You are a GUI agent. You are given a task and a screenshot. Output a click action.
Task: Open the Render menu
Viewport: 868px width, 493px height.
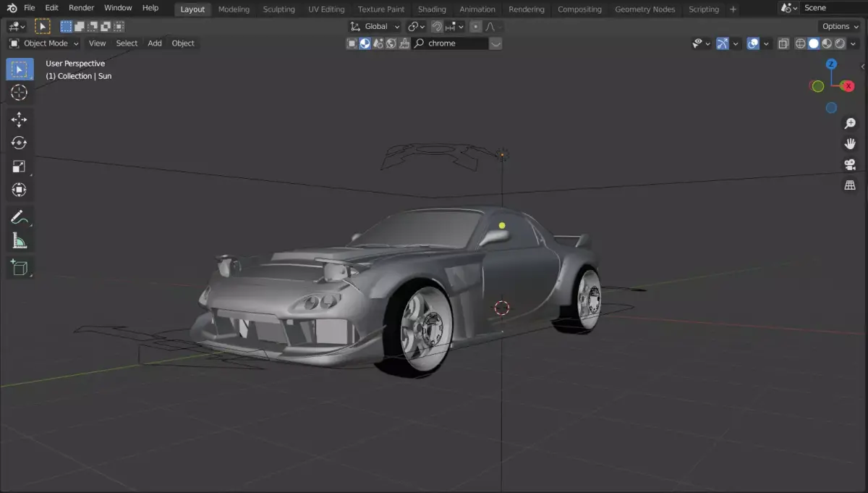point(81,8)
